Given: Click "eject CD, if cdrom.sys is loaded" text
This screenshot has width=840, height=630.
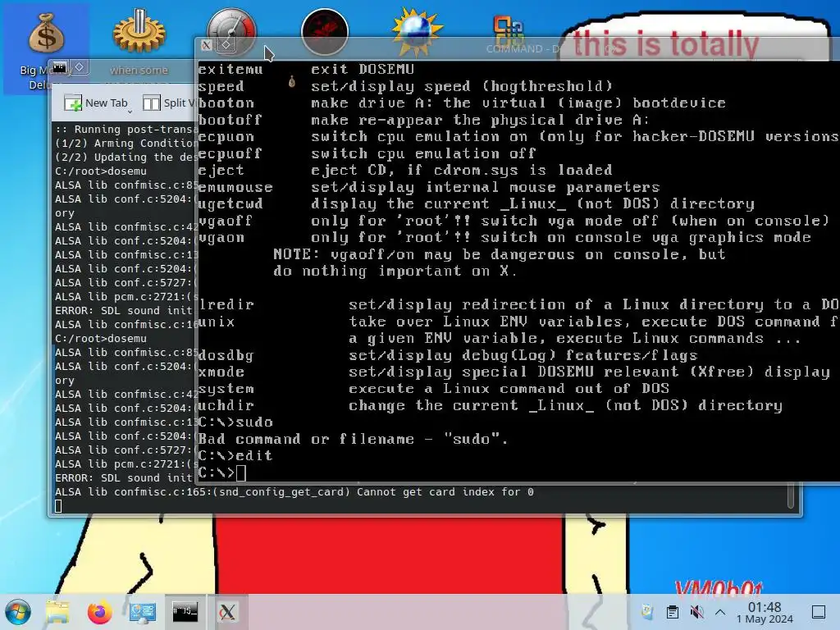Looking at the screenshot, I should [x=461, y=171].
